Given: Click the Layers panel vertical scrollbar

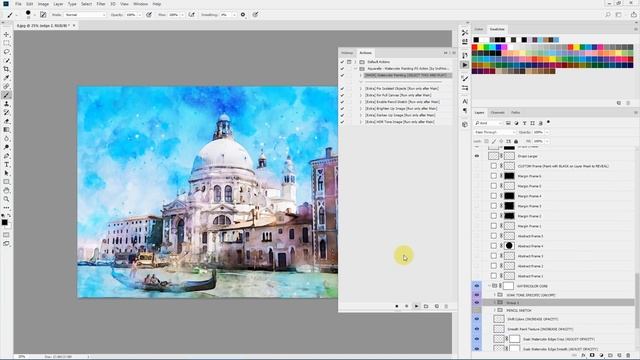Looking at the screenshot, I should pos(636,300).
